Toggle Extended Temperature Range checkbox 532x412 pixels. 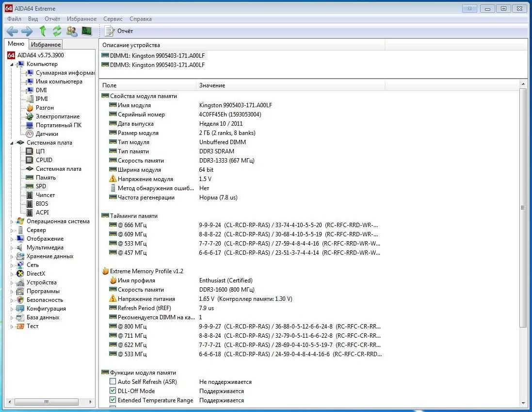[x=113, y=400]
